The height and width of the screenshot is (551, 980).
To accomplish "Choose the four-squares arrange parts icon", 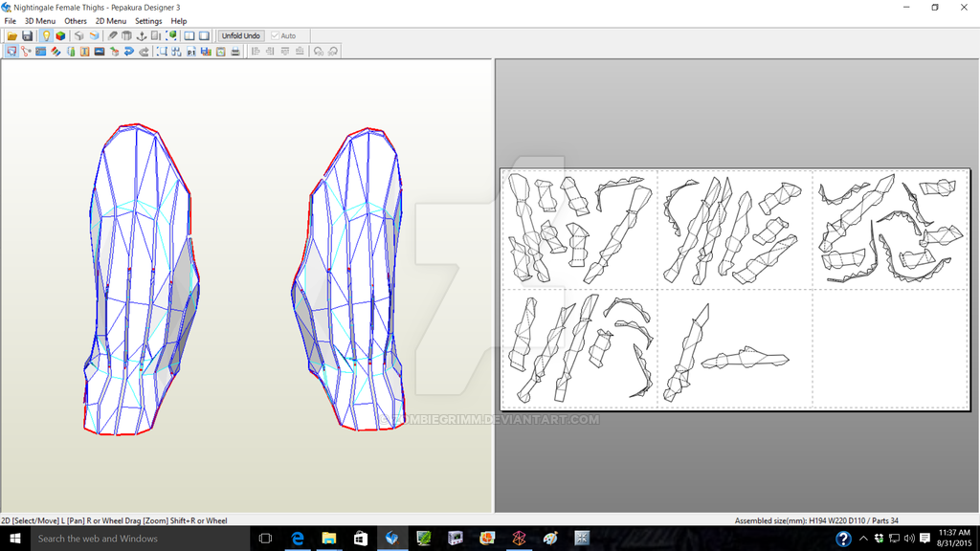I will 176,52.
